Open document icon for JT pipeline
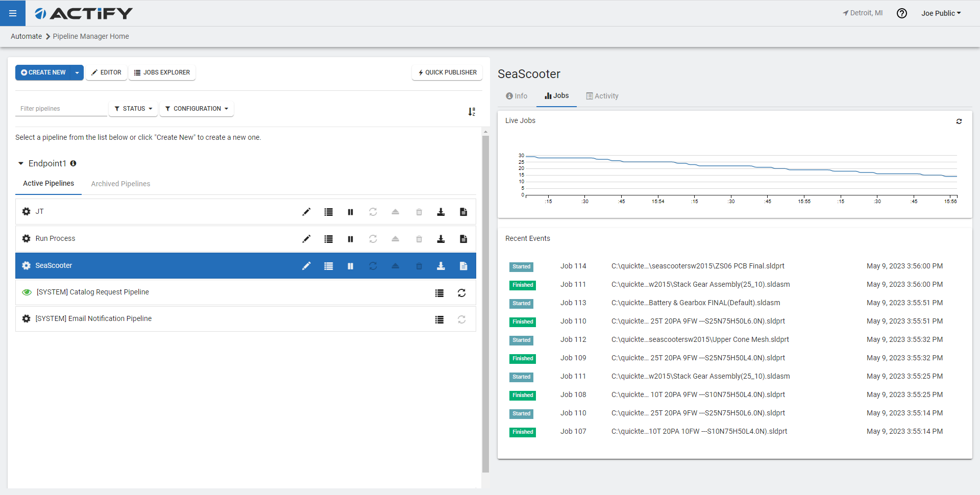Image resolution: width=980 pixels, height=495 pixels. pyautogui.click(x=463, y=212)
